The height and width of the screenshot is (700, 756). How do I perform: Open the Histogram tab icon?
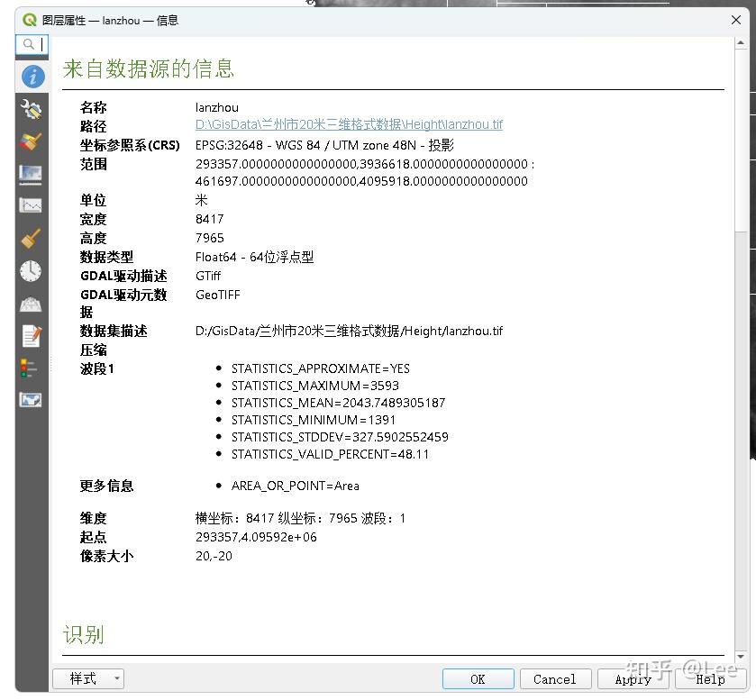(x=31, y=205)
